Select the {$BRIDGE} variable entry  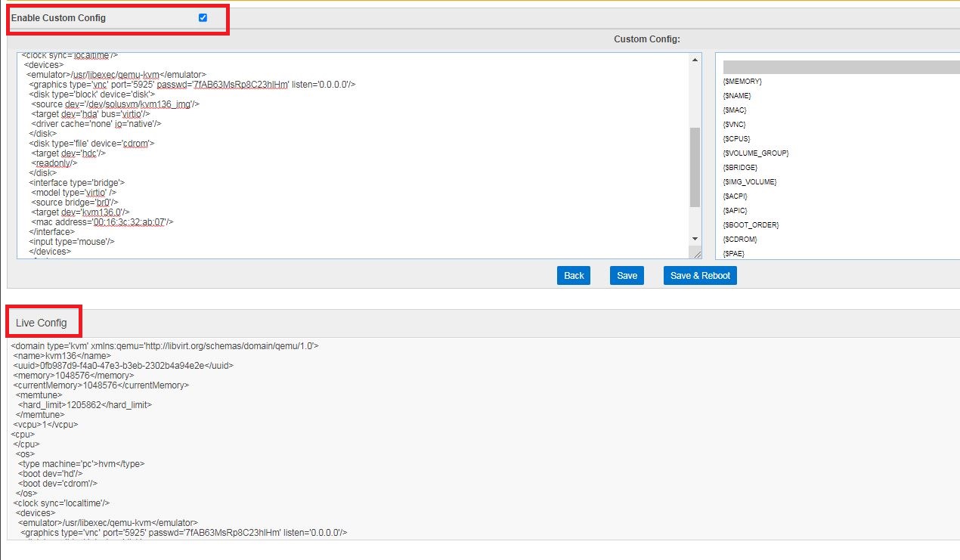[x=740, y=168]
